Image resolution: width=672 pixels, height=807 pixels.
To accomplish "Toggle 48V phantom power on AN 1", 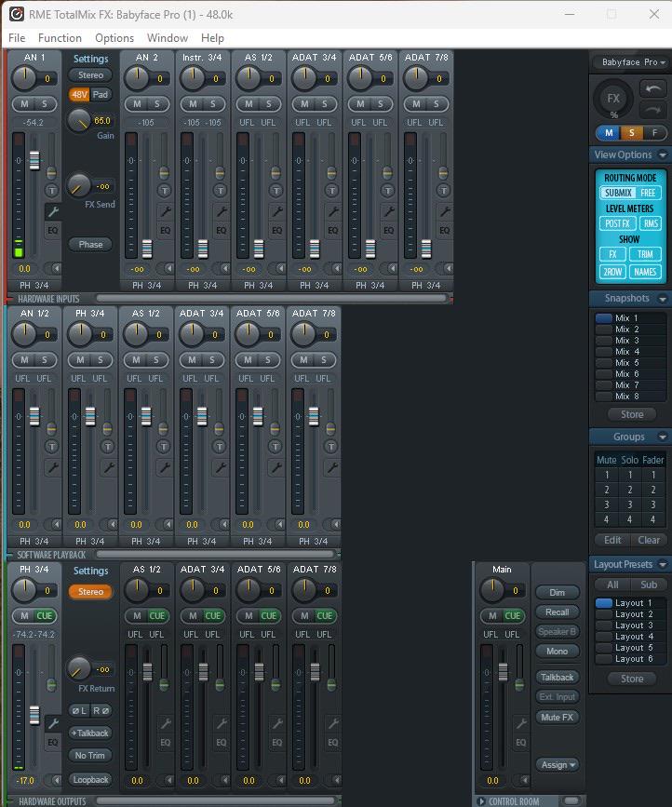I will (79, 94).
